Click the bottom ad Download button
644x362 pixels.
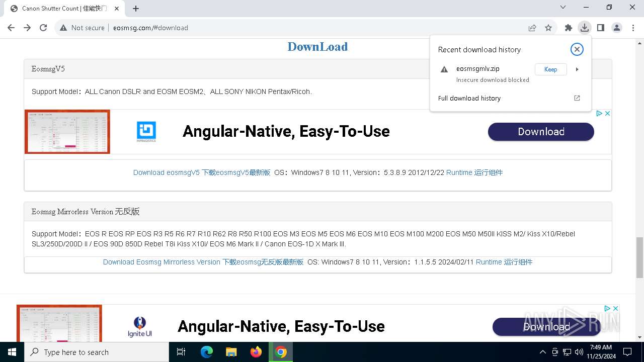546,327
